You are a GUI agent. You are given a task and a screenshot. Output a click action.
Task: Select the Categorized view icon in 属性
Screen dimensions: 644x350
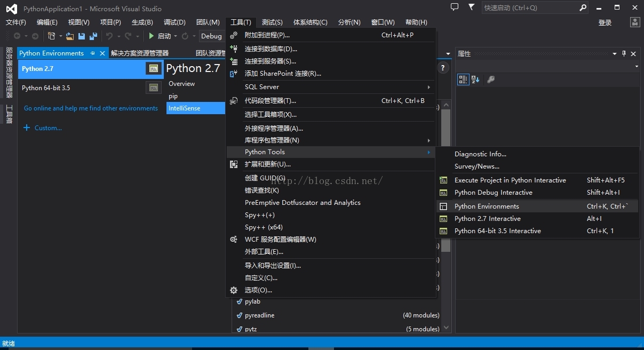(463, 79)
